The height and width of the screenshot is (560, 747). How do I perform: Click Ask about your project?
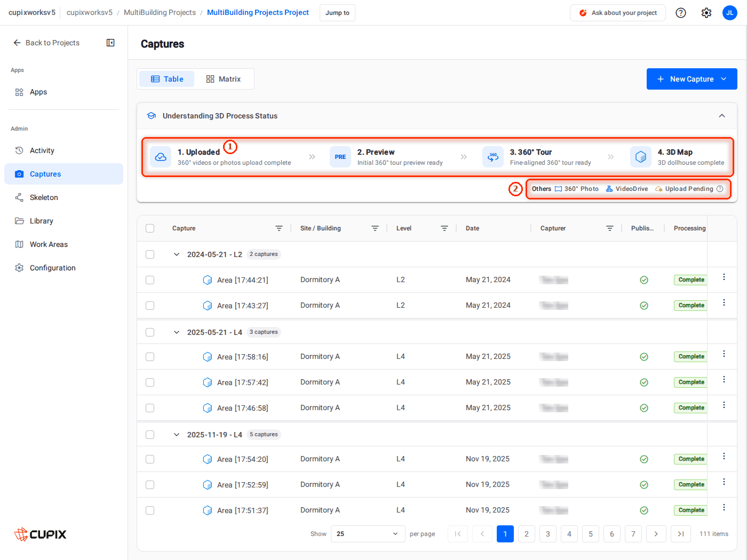[x=618, y=13]
